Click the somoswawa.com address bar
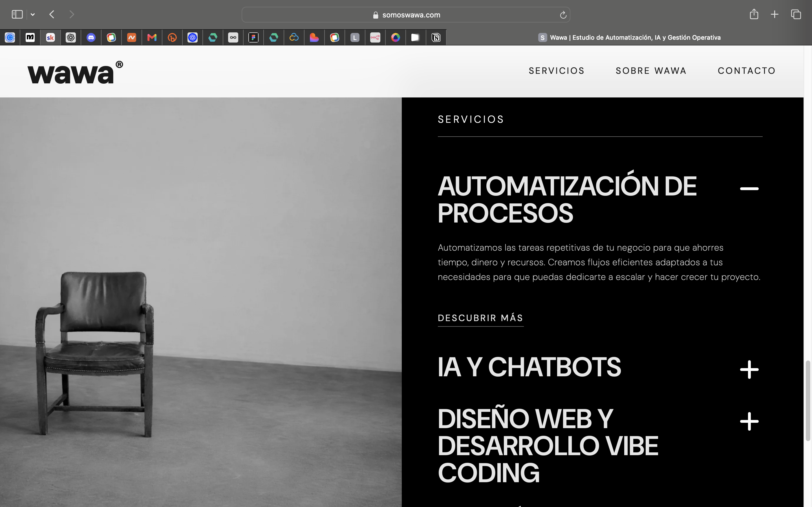Screen dimensions: 812x507 (406, 15)
